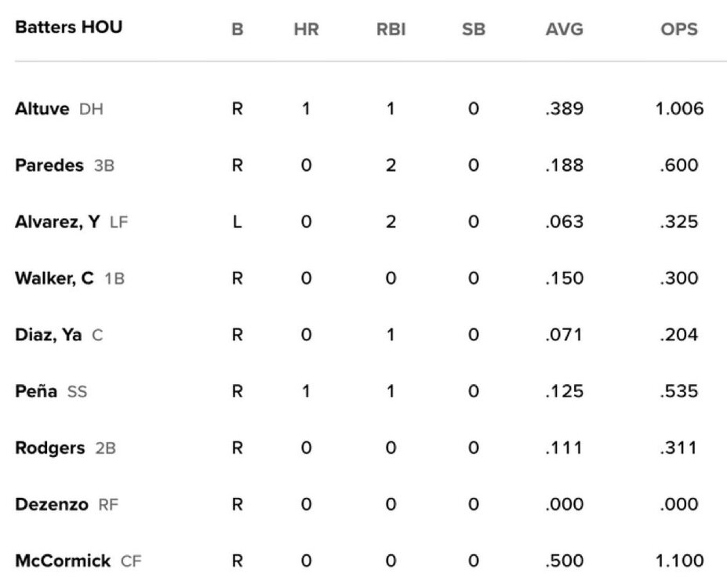Select Alvarez, Y in batters list
The image size is (727, 588).
point(57,222)
